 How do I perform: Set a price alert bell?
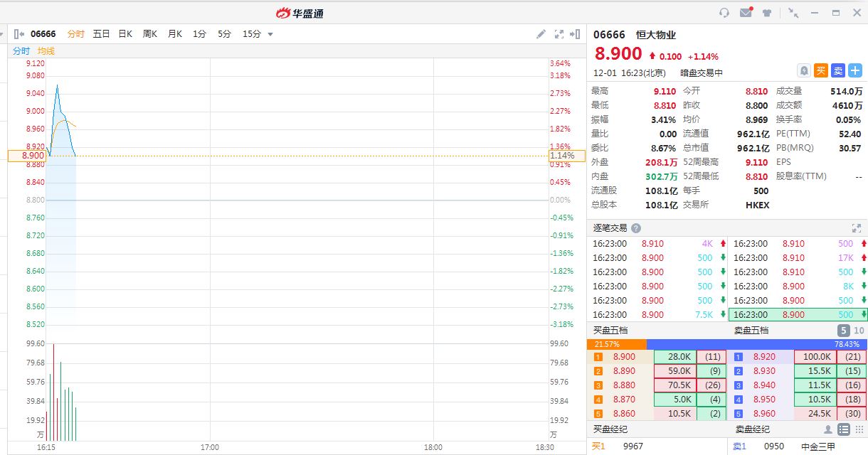804,70
